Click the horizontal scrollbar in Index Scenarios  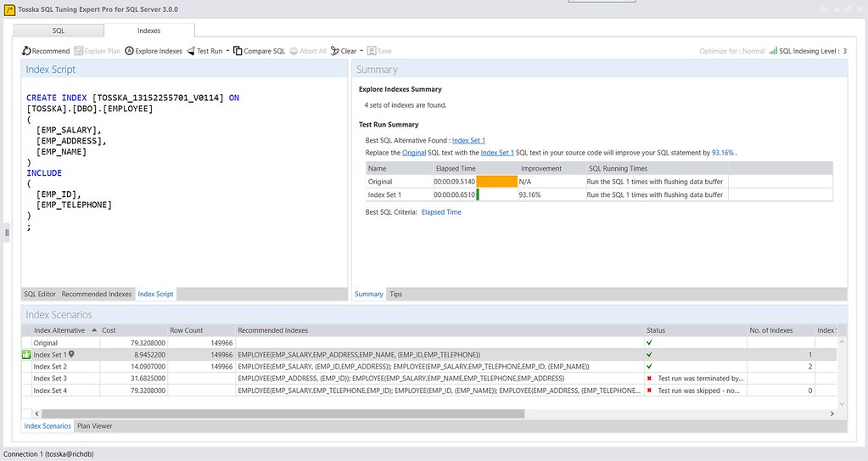click(283, 414)
